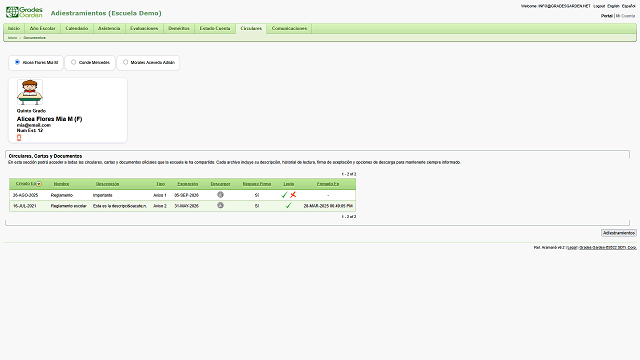Select student Alicea Flores Mia M

click(17, 62)
